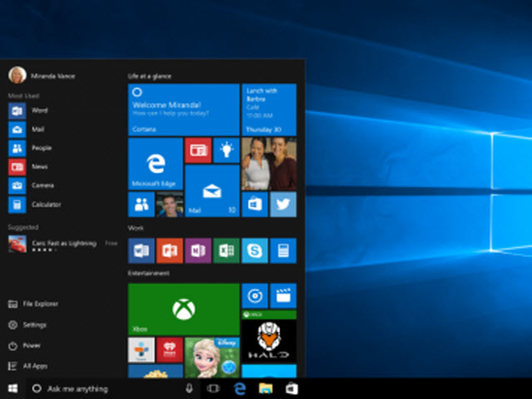Open the Calendar tile showing Thursday 30
Screen dimensions: 532x399
click(268, 109)
